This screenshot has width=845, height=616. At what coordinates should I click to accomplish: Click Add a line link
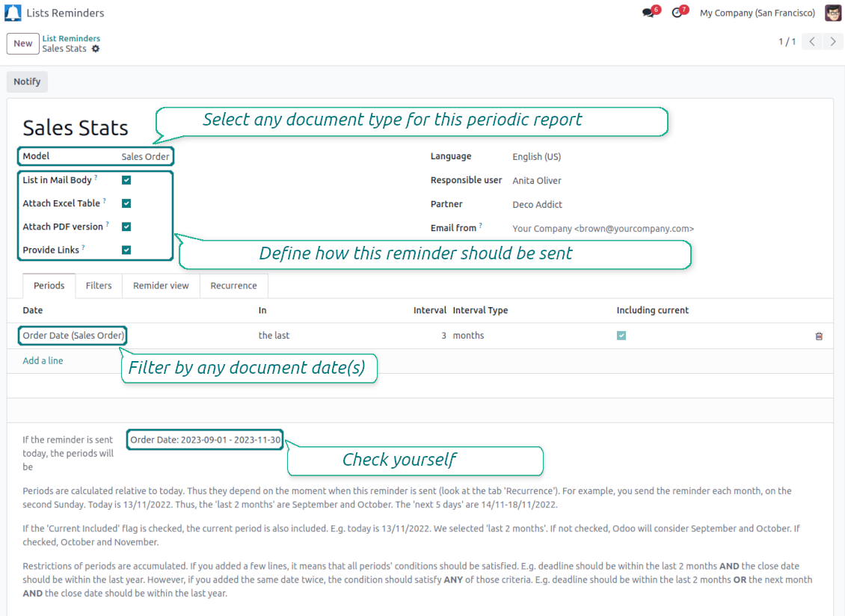[43, 360]
